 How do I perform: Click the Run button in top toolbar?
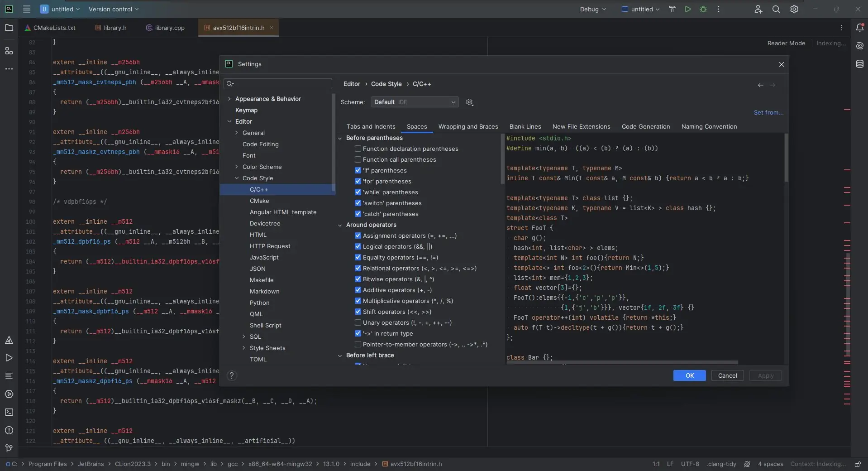(x=687, y=9)
